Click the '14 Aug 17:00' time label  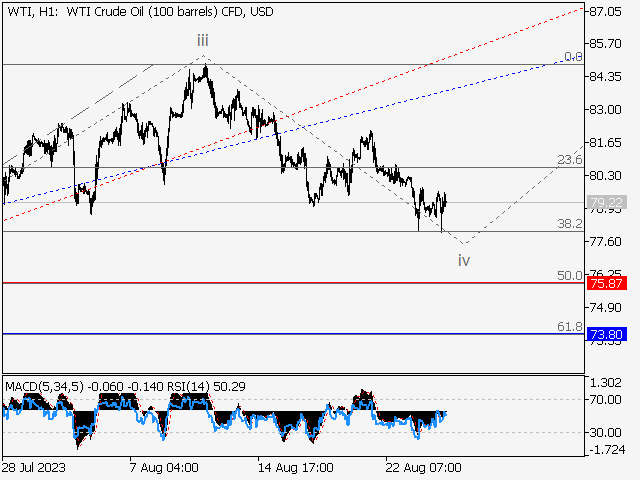click(296, 467)
